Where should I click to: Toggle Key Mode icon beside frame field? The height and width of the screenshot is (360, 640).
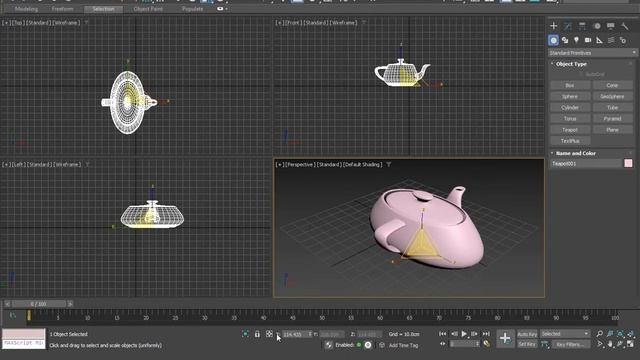click(443, 344)
